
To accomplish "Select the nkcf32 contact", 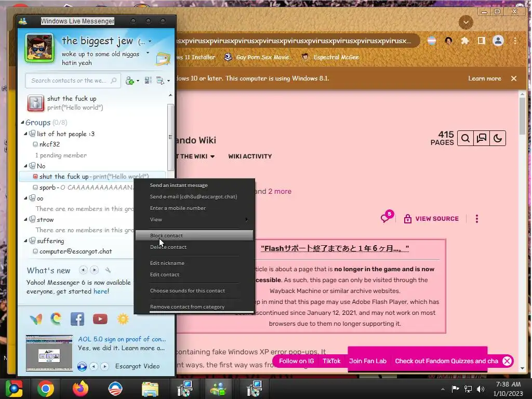I will pyautogui.click(x=49, y=144).
